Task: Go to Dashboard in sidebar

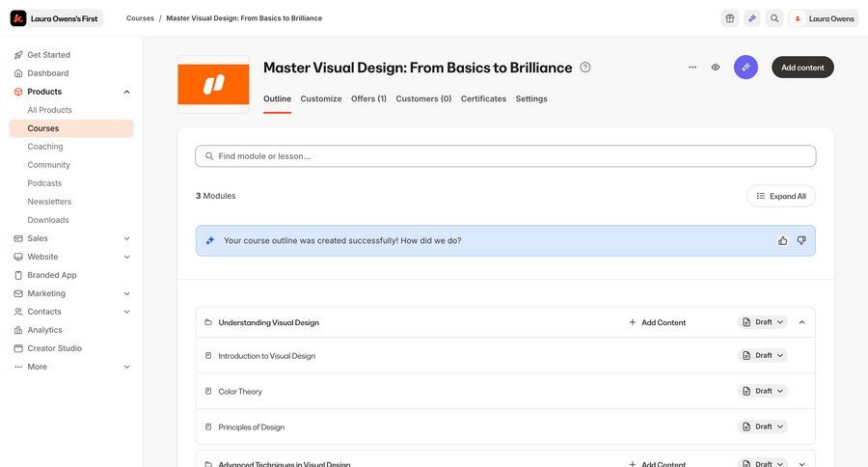Action: tap(48, 73)
